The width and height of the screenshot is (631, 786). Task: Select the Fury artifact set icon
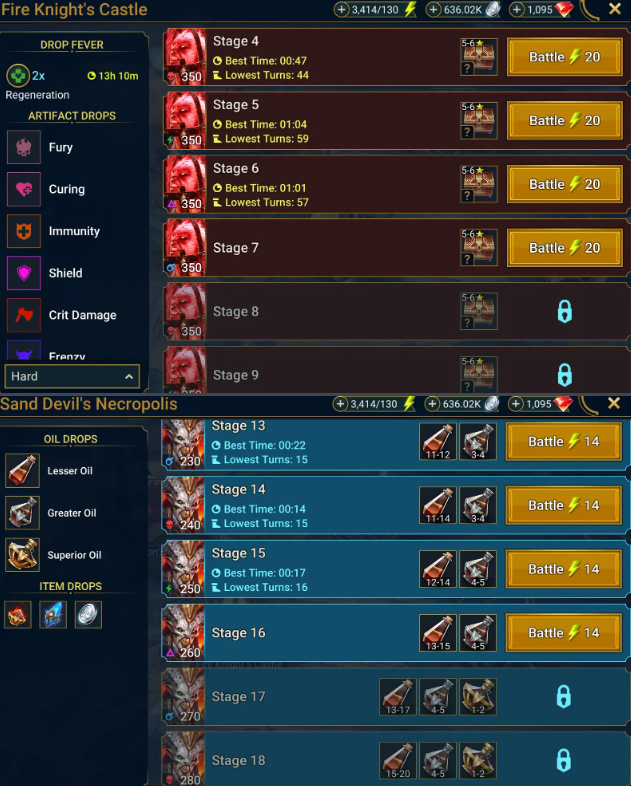tap(24, 147)
